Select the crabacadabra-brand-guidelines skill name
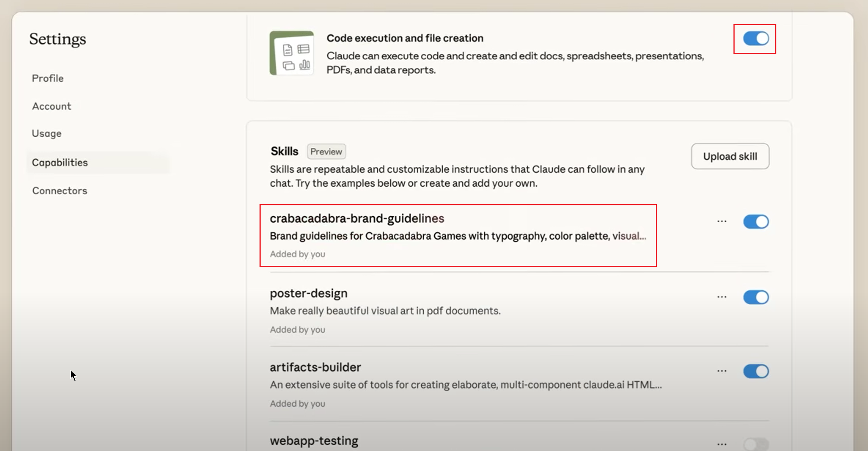 (x=357, y=219)
